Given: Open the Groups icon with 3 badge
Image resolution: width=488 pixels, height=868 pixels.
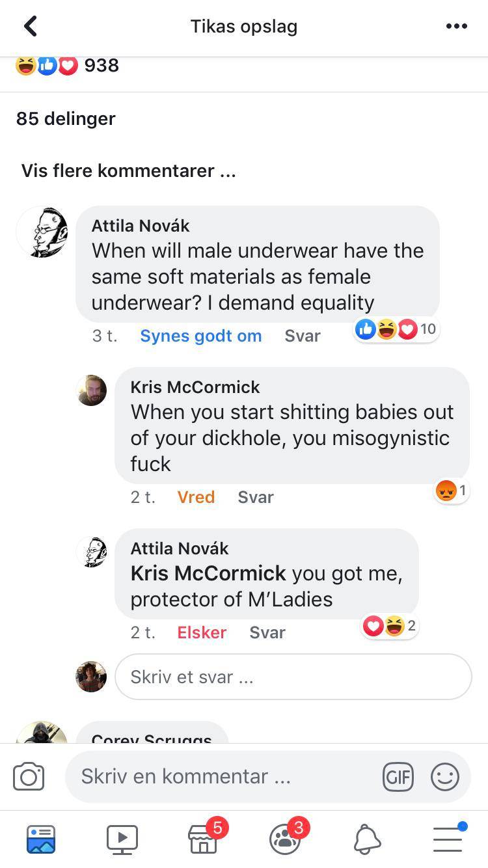Looking at the screenshot, I should pyautogui.click(x=286, y=839).
